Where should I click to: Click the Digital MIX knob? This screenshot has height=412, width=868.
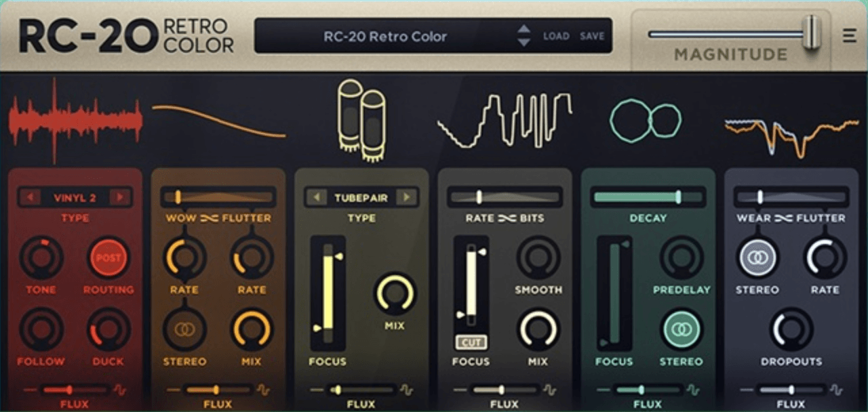pos(538,329)
